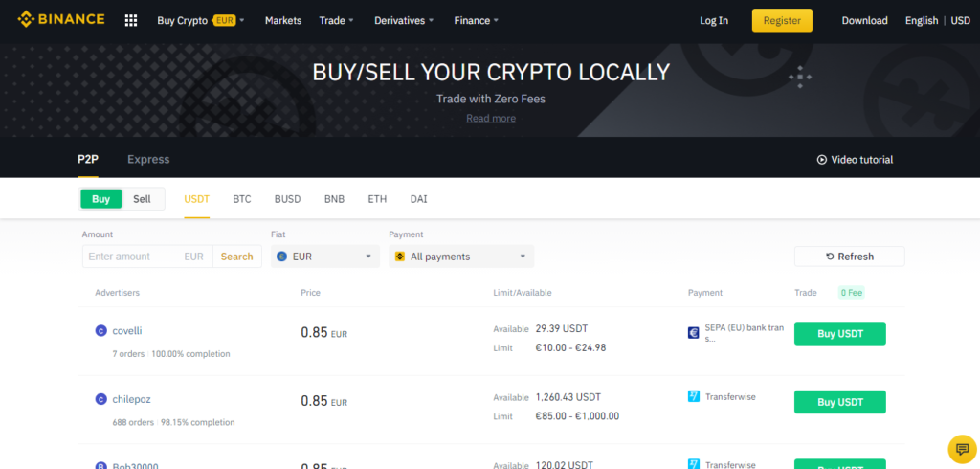Click the Limit/Available column header
The image size is (980, 469).
(x=523, y=293)
